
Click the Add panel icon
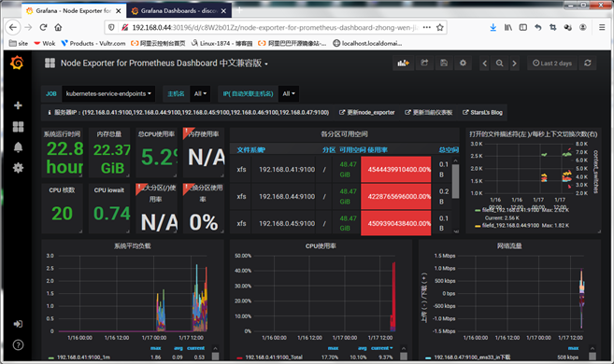(403, 63)
